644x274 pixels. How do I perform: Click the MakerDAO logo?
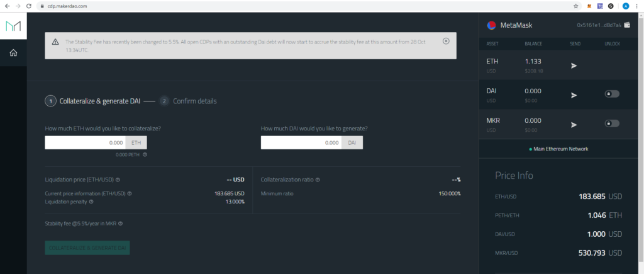(x=13, y=26)
